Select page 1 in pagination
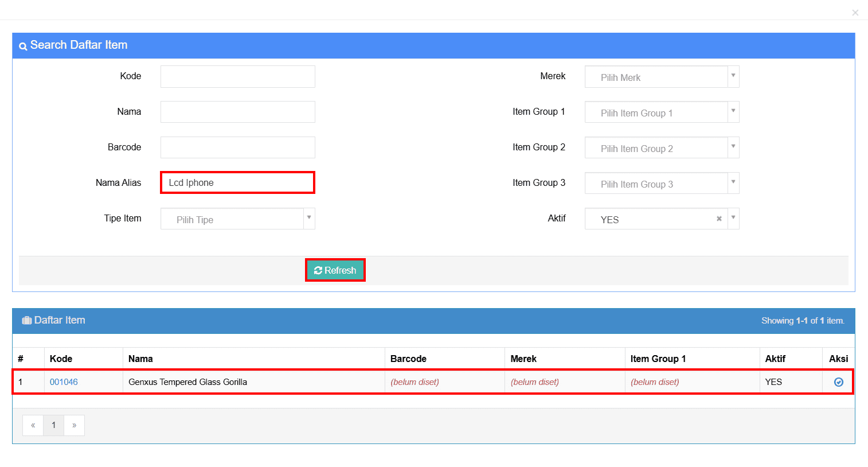This screenshot has width=868, height=467. pyautogui.click(x=54, y=426)
